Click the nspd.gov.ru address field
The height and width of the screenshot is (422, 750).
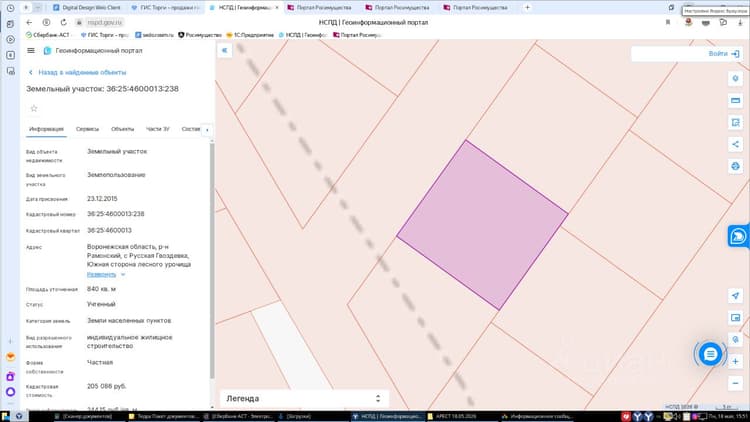coord(105,22)
